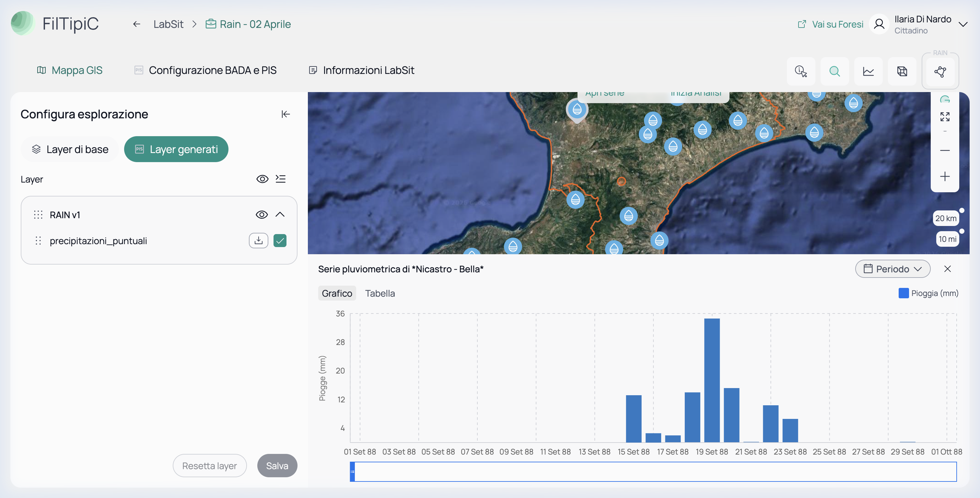The image size is (980, 498).
Task: Open the Vai su Foresi link
Action: tap(831, 24)
